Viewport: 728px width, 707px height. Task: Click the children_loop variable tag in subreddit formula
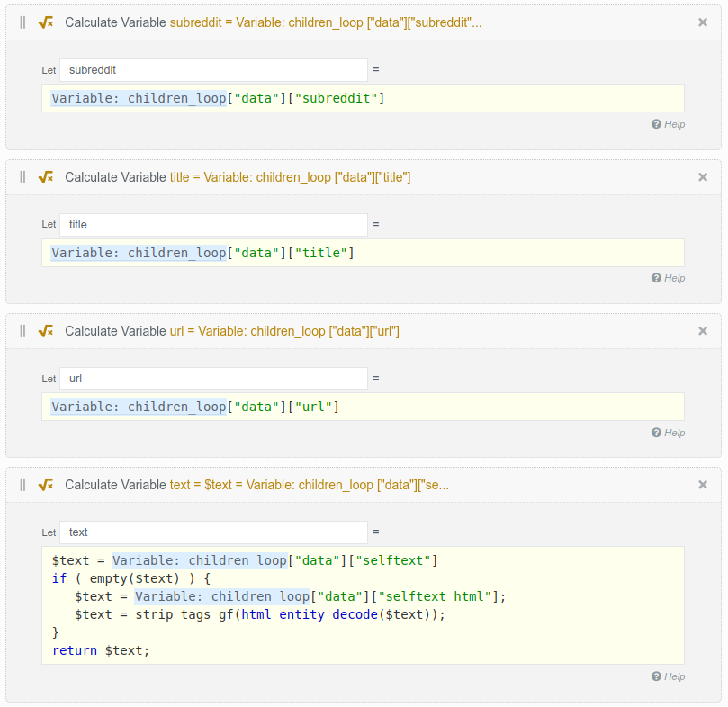pyautogui.click(x=139, y=98)
